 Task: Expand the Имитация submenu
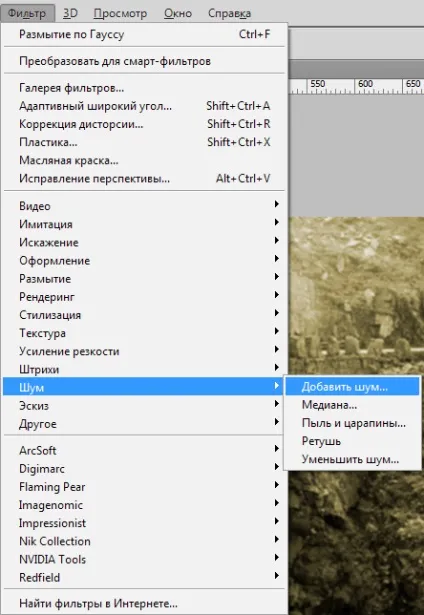[x=145, y=224]
